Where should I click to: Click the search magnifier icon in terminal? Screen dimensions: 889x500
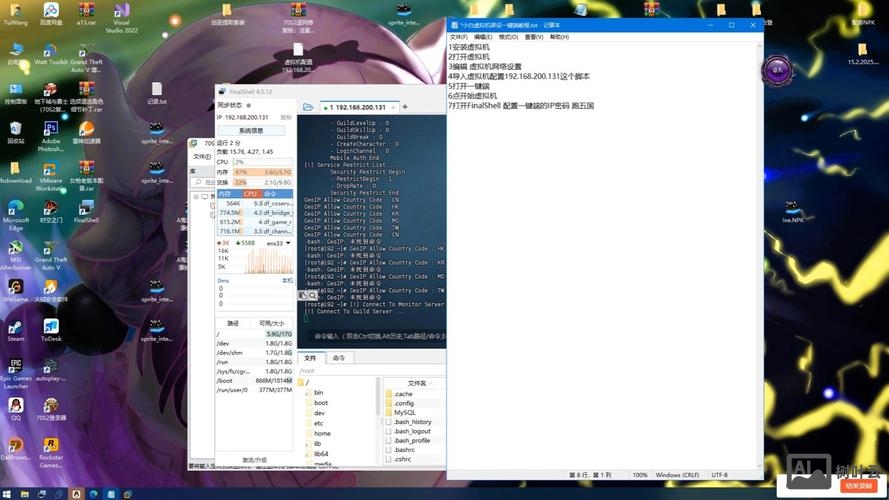click(313, 296)
